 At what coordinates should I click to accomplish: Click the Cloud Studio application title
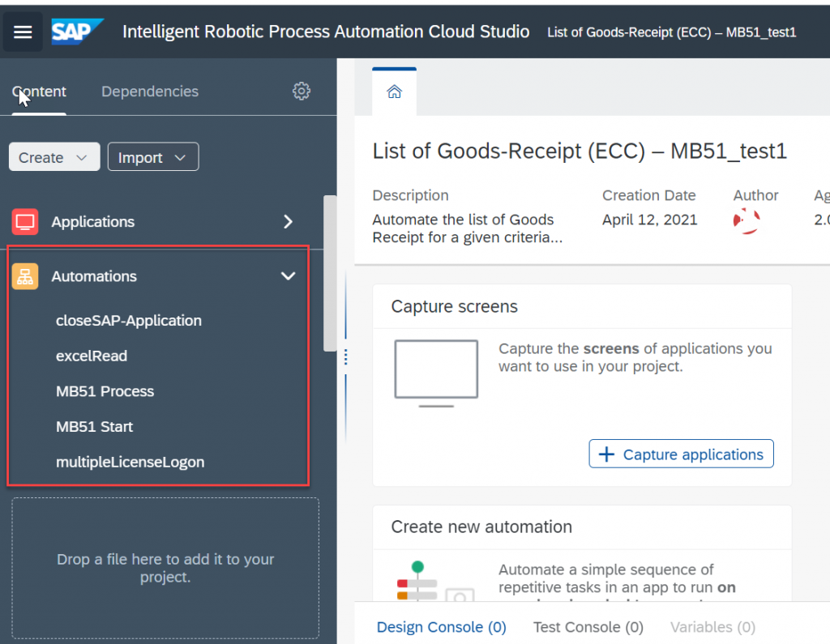326,32
